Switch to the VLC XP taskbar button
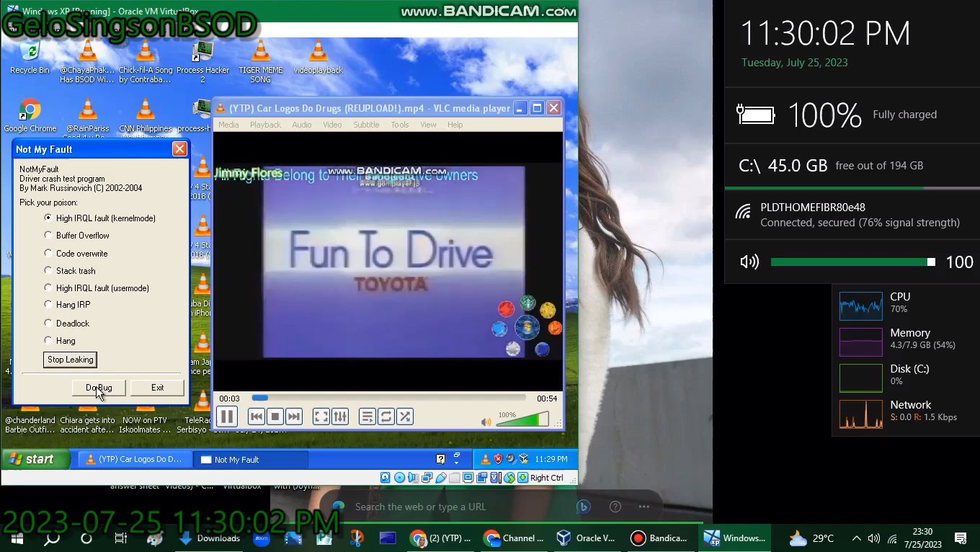This screenshot has width=980, height=552. (135, 460)
